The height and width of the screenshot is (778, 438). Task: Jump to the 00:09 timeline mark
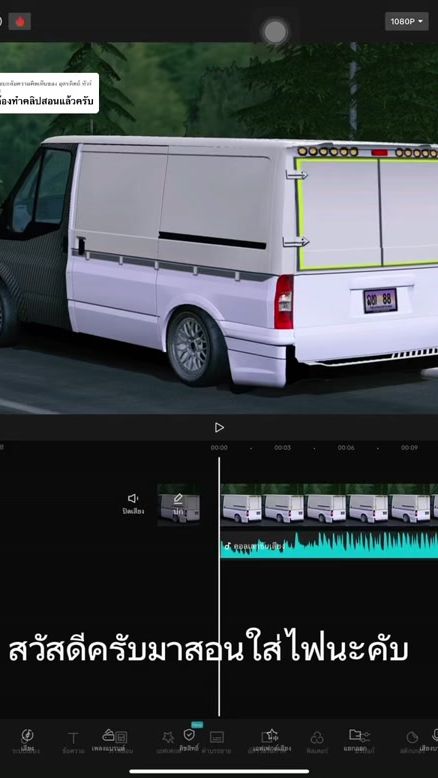pyautogui.click(x=409, y=448)
